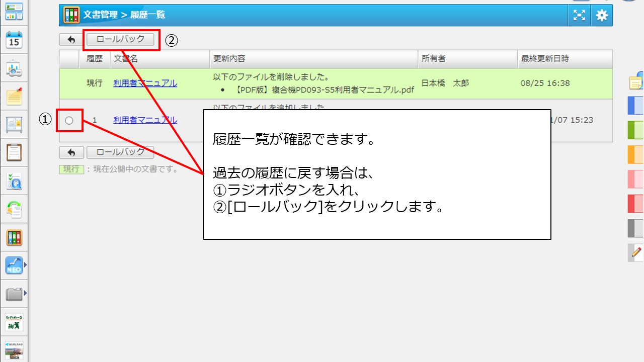
Task: Click the timestamp 08/25 16:38
Action: [546, 83]
